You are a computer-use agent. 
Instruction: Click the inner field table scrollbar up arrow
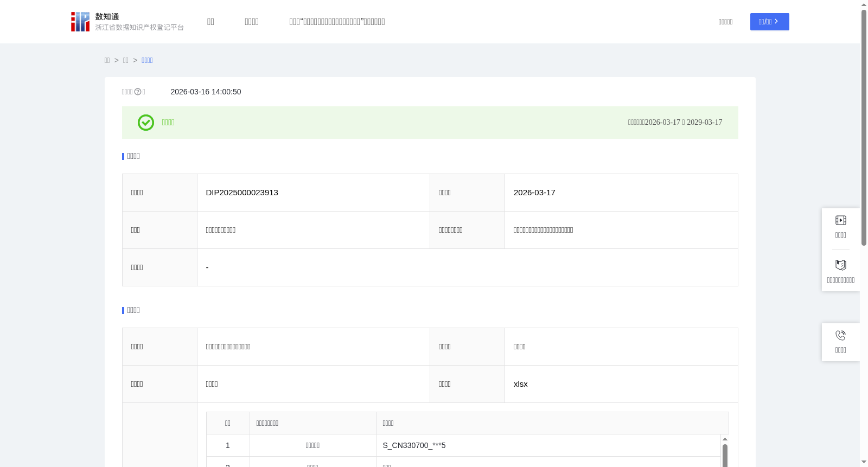click(x=725, y=439)
